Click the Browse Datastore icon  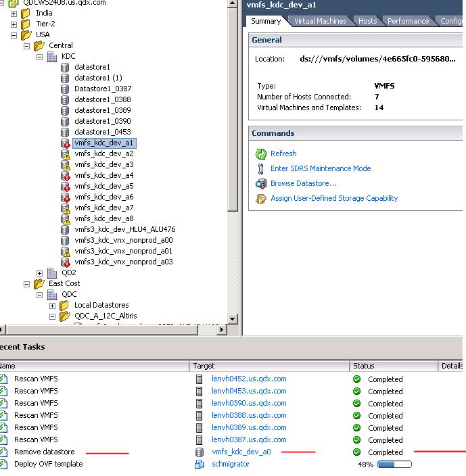click(261, 184)
